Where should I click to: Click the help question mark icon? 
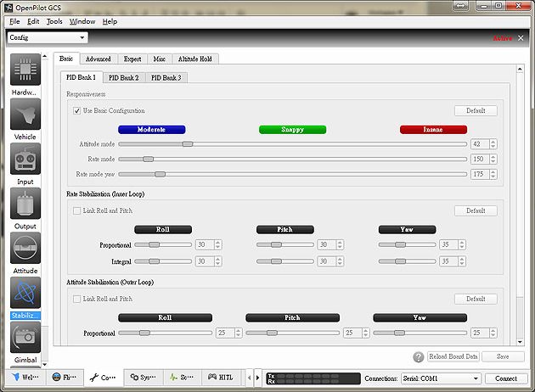pyautogui.click(x=419, y=357)
